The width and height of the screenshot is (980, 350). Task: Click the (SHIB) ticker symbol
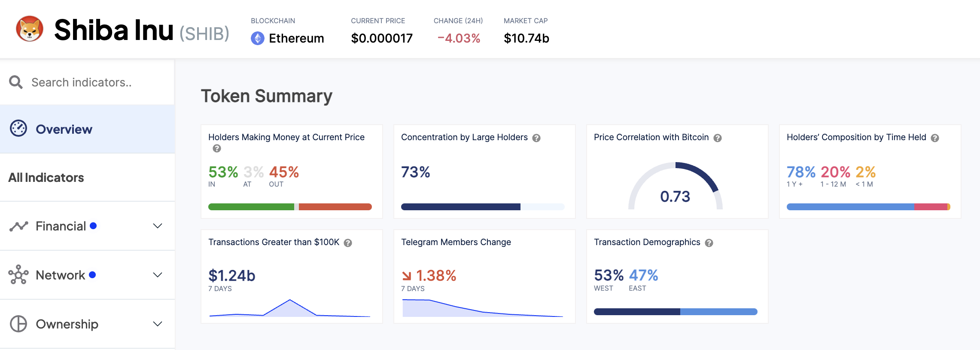pos(204,33)
